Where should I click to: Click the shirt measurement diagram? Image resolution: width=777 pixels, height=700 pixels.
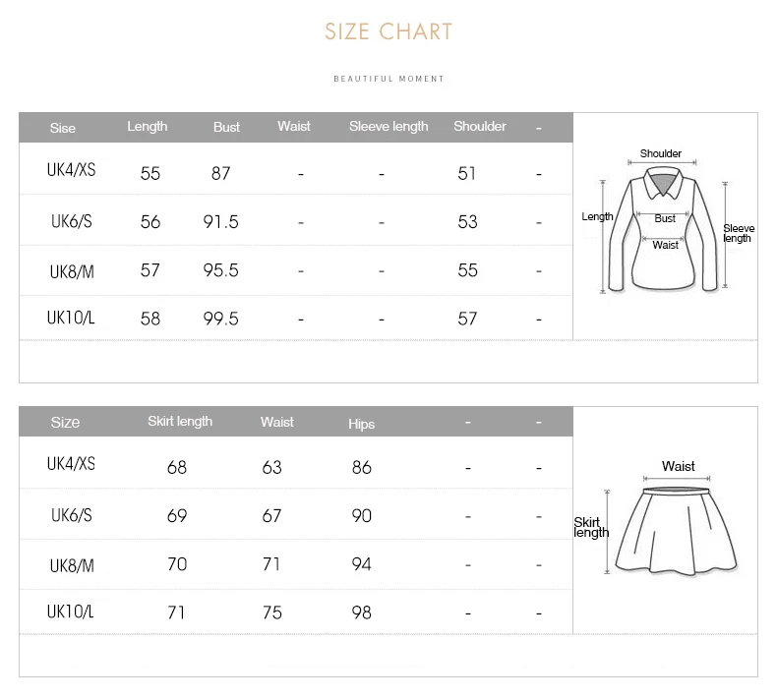click(664, 227)
